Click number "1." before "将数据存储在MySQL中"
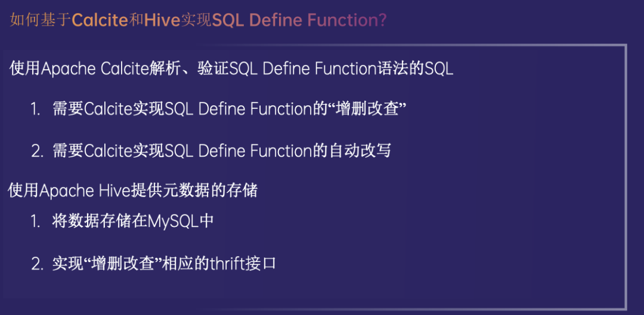The width and height of the screenshot is (644, 315). (36, 222)
